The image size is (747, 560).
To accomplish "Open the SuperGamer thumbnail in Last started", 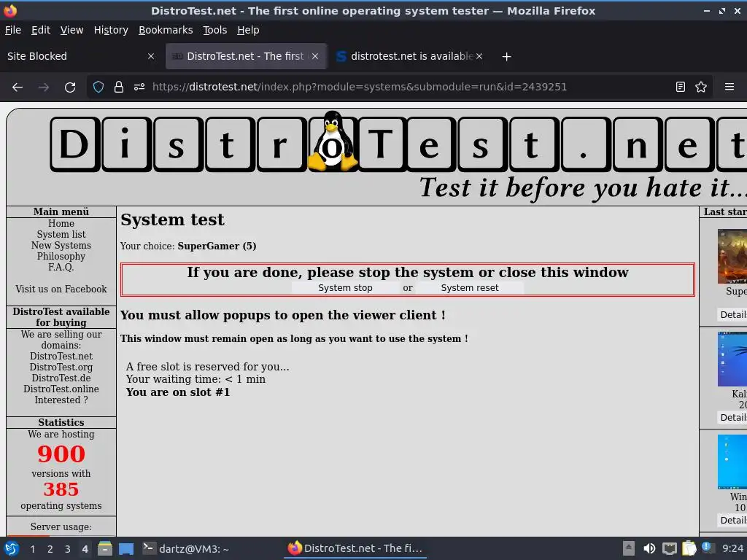I will (x=732, y=256).
